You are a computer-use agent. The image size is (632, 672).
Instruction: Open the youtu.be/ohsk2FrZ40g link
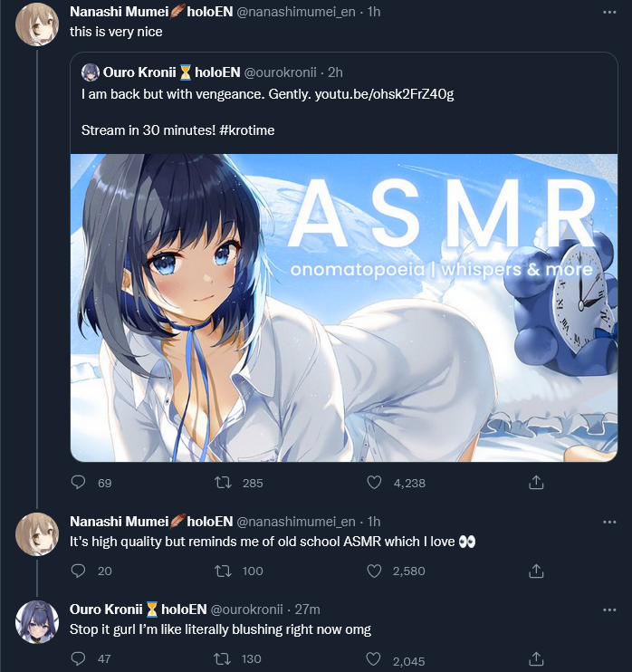point(384,94)
